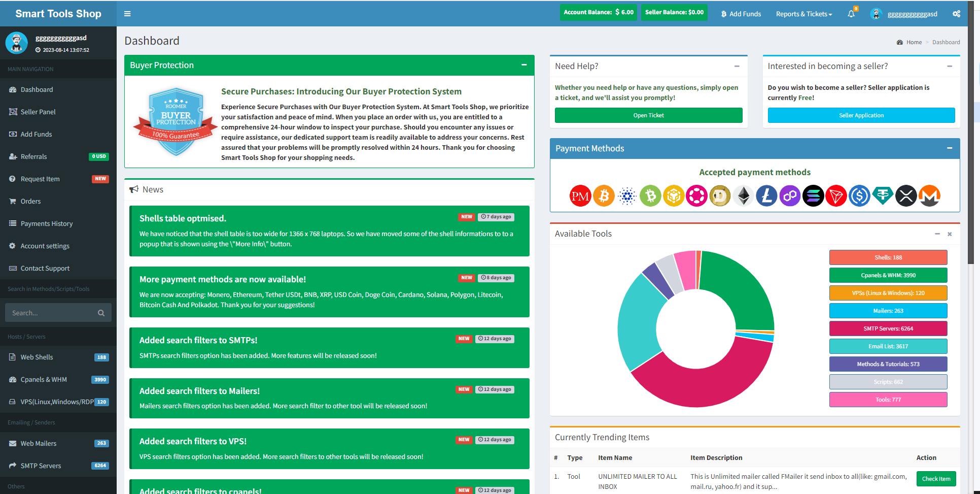Click the orange Bitcoin payment icon
Viewport: 980px width, 494px height.
point(604,196)
